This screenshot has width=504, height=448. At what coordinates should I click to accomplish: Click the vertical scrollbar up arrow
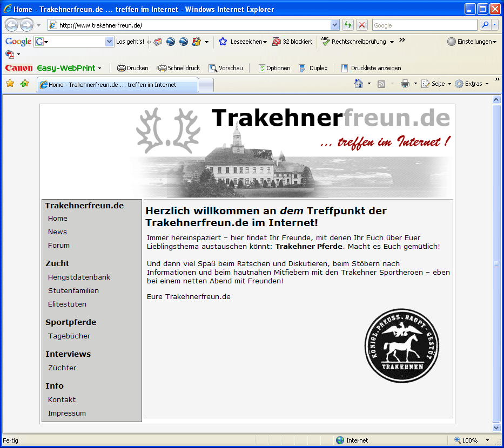(496, 99)
